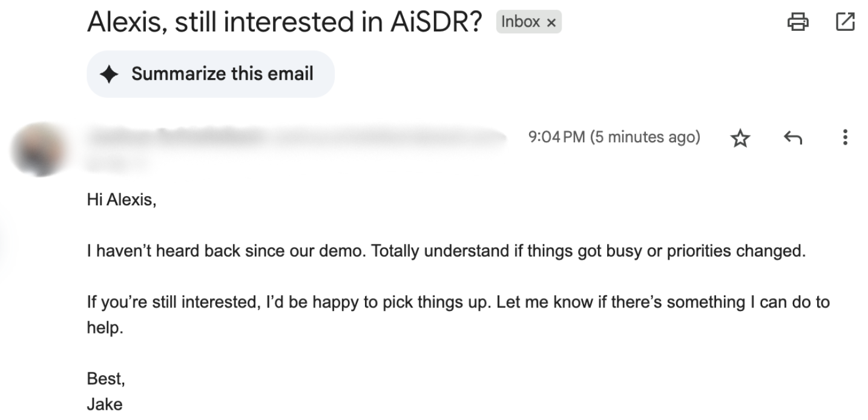Remove the Inbox label with x

551,23
